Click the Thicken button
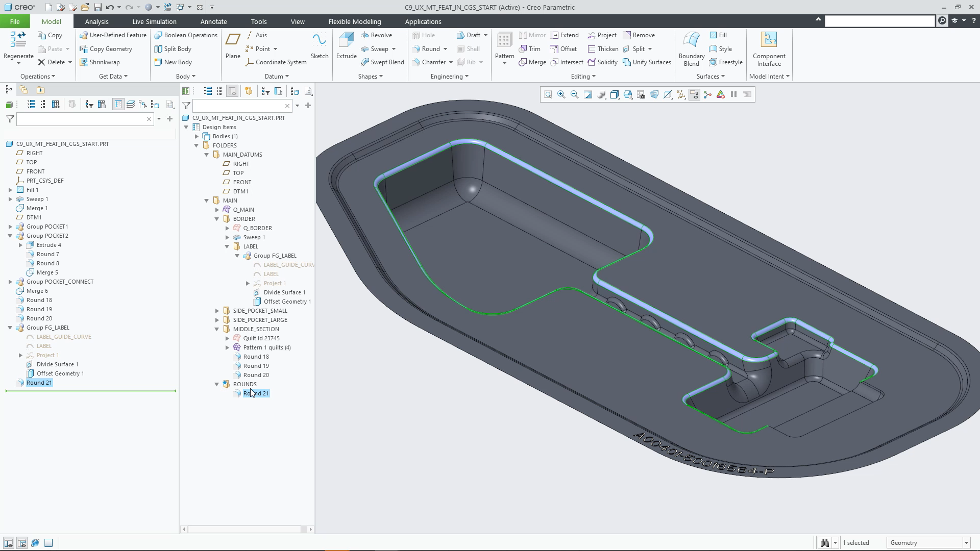 pyautogui.click(x=603, y=49)
